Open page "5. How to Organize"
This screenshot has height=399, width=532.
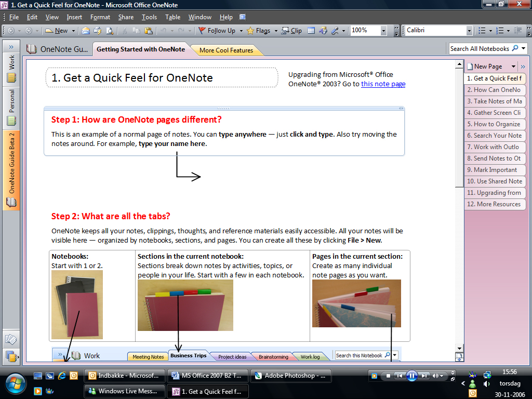494,124
